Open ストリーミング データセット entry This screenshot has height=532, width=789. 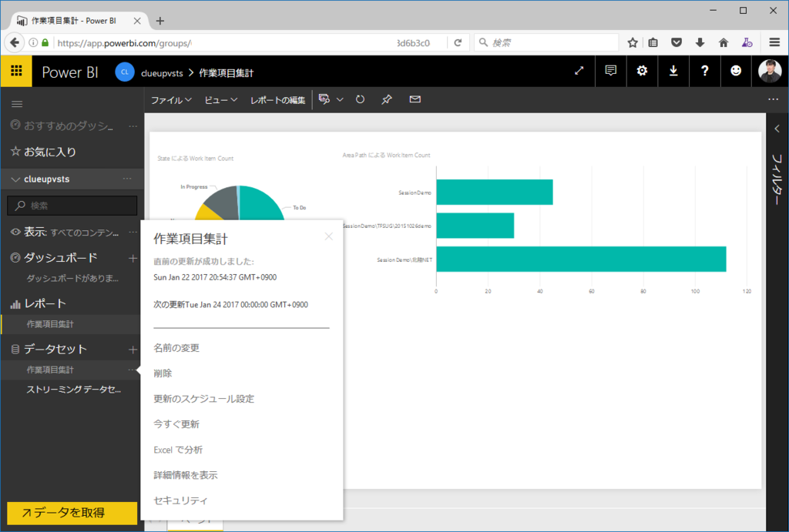point(74,390)
